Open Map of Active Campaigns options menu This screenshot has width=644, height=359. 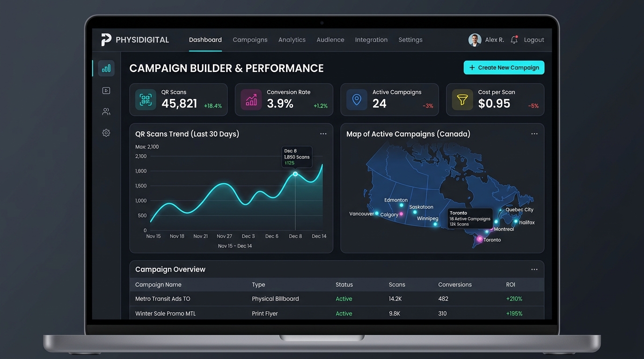point(534,134)
